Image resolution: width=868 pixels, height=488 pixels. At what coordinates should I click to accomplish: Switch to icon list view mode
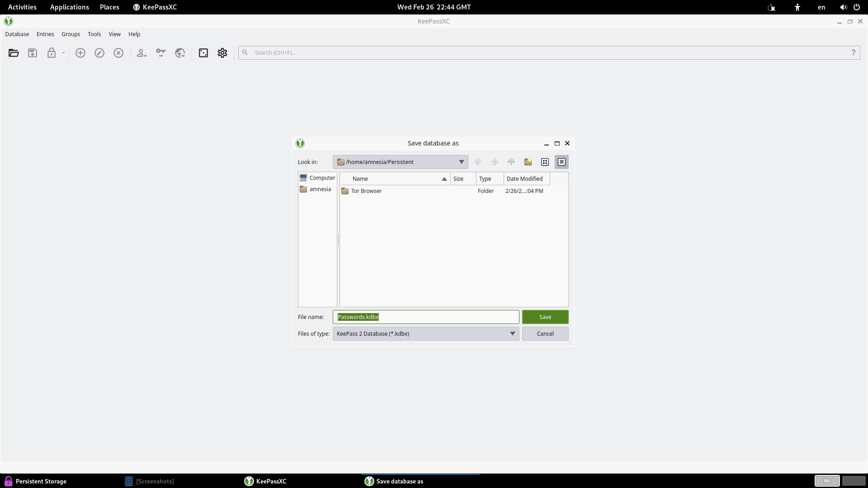tap(545, 162)
